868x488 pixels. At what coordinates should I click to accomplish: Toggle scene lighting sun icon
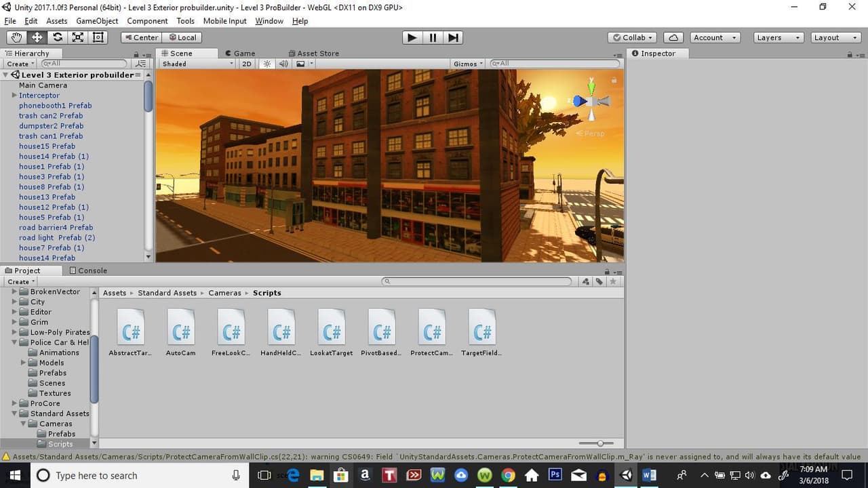click(x=267, y=64)
